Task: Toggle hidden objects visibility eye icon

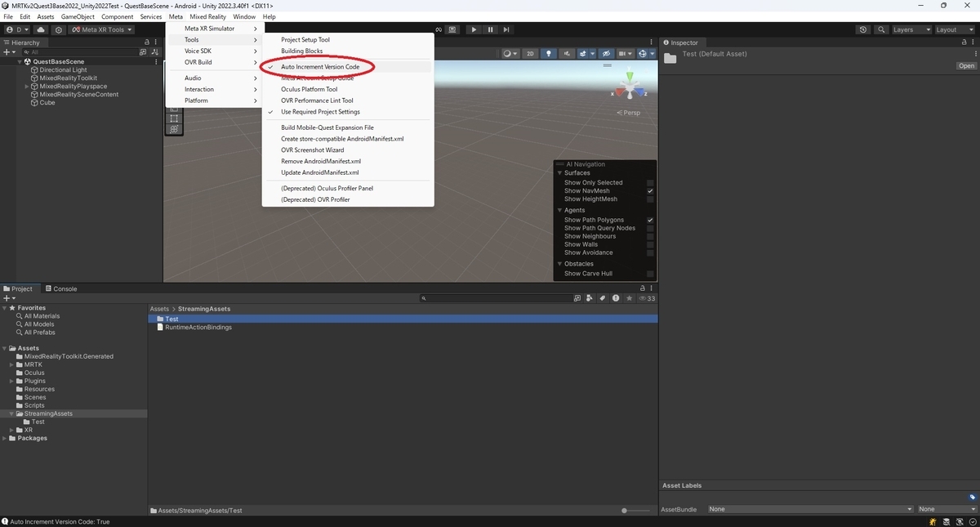Action: (606, 54)
